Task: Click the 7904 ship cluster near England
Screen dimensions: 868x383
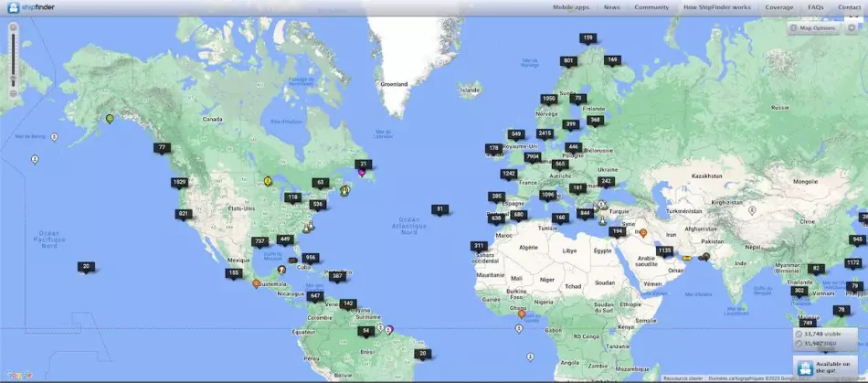Action: coord(532,157)
